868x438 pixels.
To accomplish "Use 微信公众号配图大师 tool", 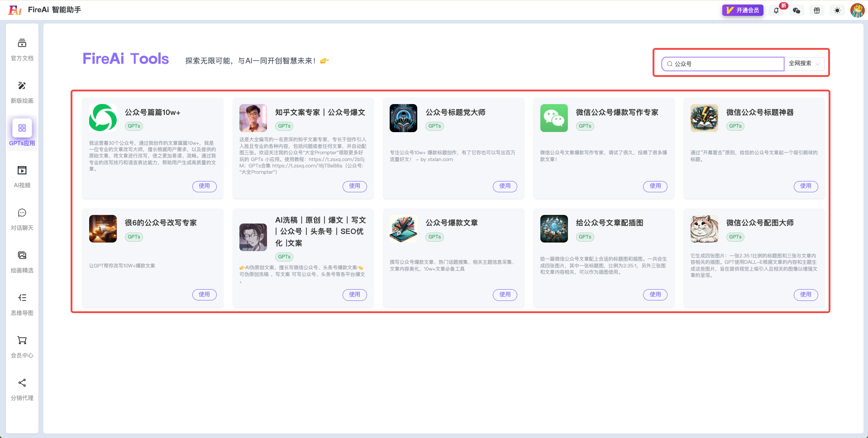I will [806, 295].
